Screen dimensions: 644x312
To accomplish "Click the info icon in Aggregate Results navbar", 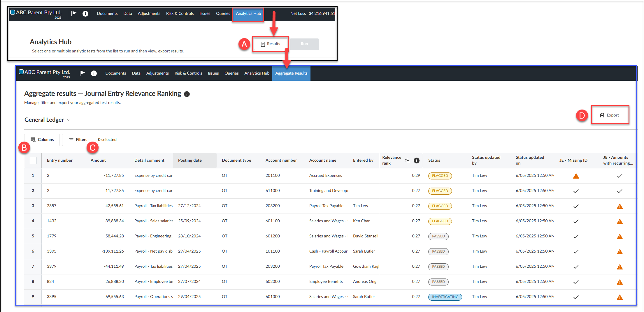I will [94, 73].
